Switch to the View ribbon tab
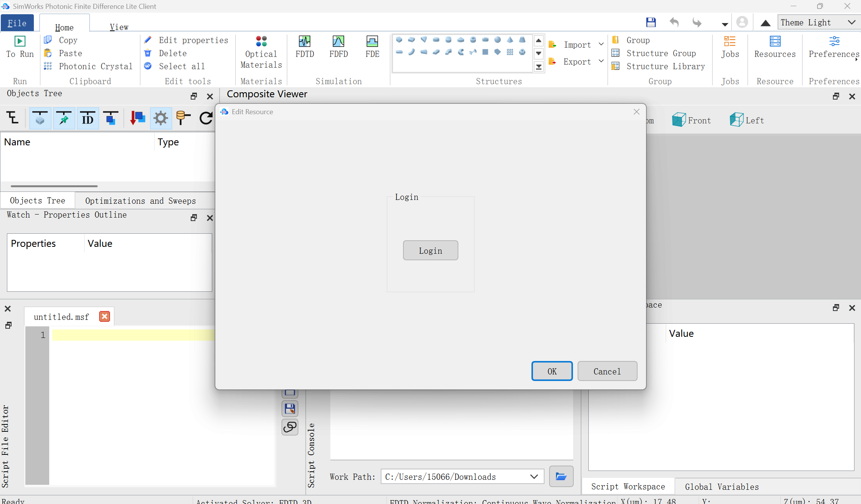Screen dimensions: 861x504 click(x=119, y=27)
